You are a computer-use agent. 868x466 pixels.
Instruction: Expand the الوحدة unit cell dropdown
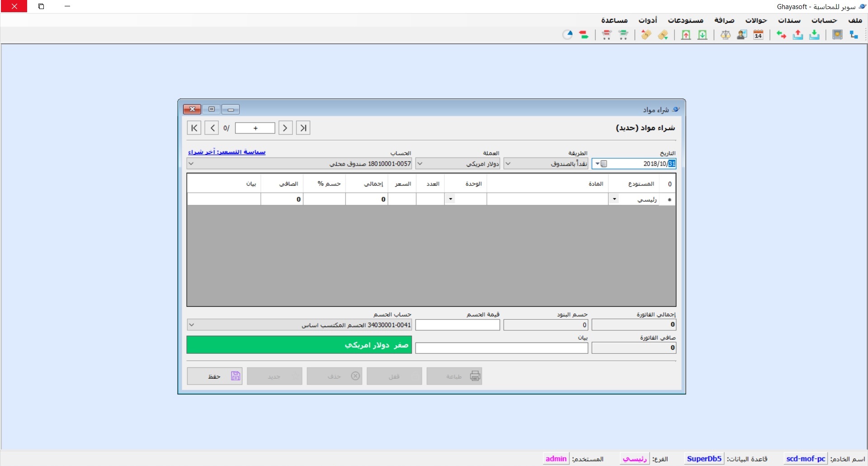tap(450, 199)
